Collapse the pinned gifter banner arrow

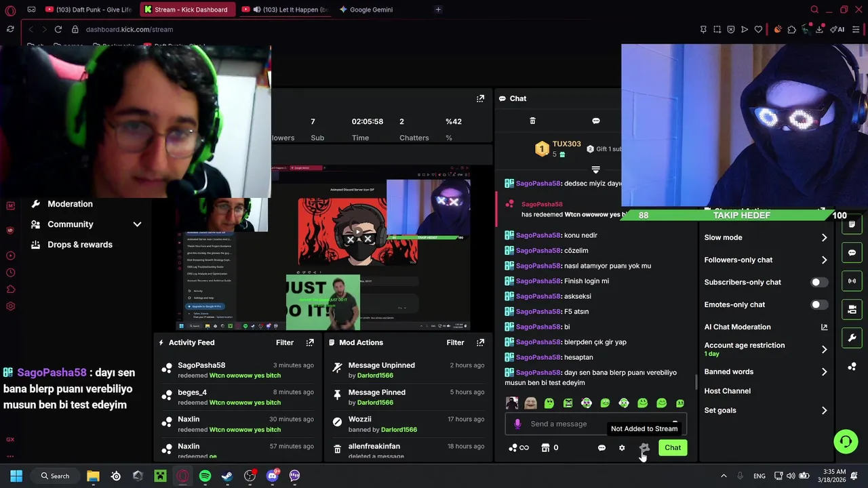coord(595,169)
